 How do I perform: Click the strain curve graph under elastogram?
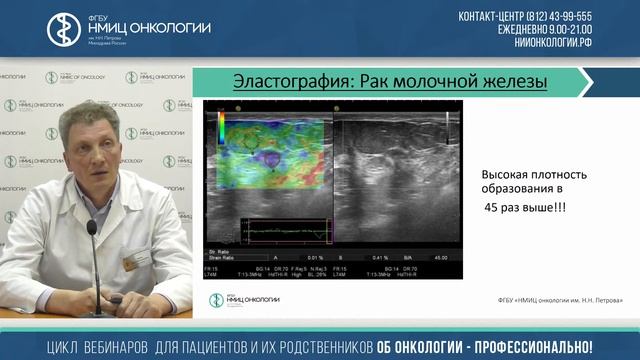[x=287, y=231]
